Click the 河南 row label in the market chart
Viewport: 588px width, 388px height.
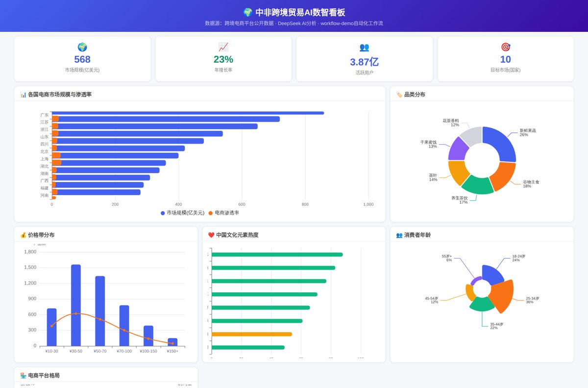click(x=45, y=195)
